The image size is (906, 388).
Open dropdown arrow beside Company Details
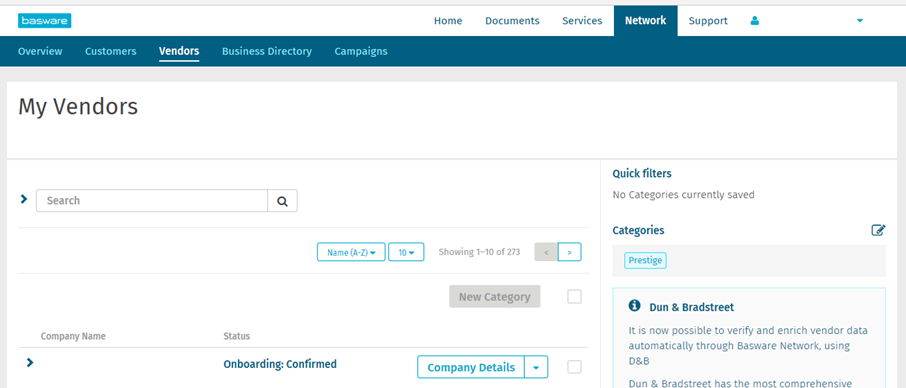tap(536, 367)
